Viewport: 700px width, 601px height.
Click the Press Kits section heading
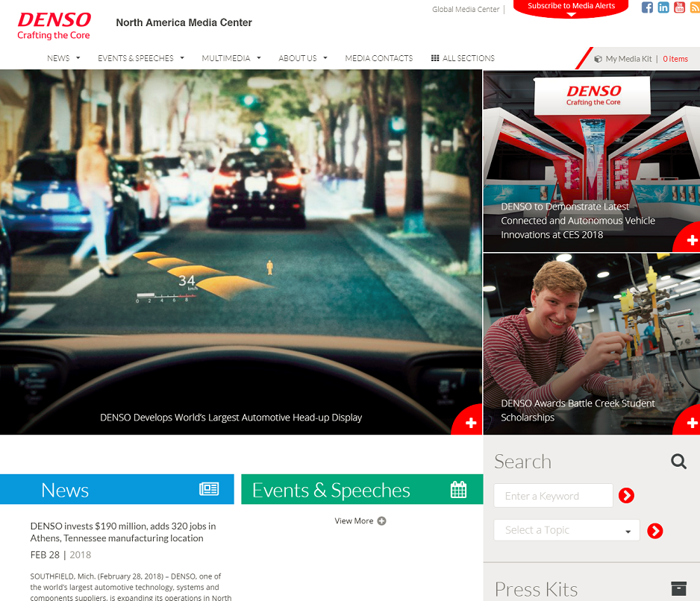tap(536, 589)
